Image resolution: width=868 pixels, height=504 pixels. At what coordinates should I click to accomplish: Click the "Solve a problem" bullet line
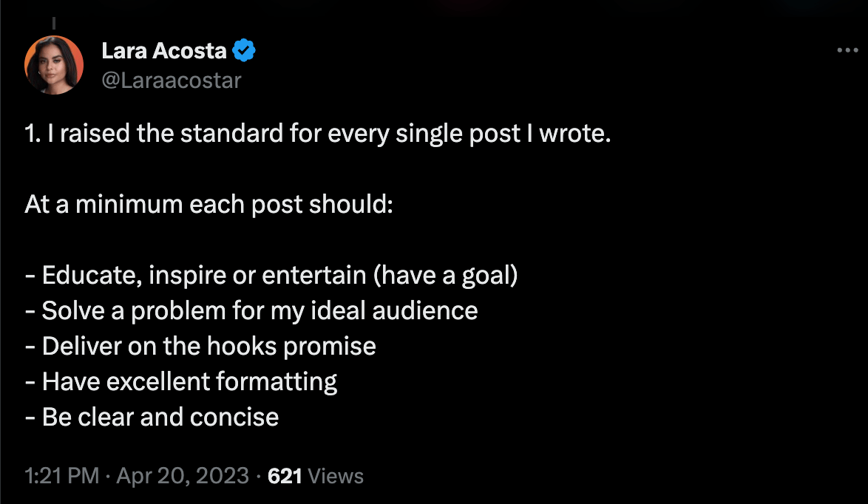251,310
